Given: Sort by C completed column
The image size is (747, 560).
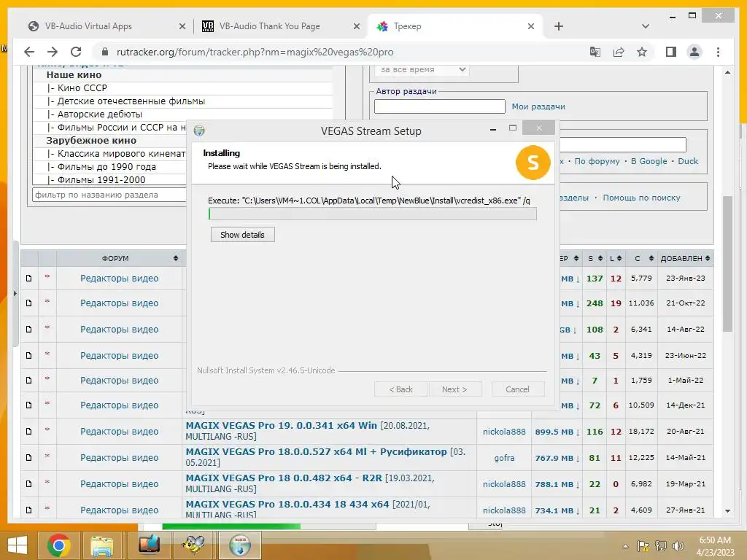Looking at the screenshot, I should pyautogui.click(x=642, y=258).
